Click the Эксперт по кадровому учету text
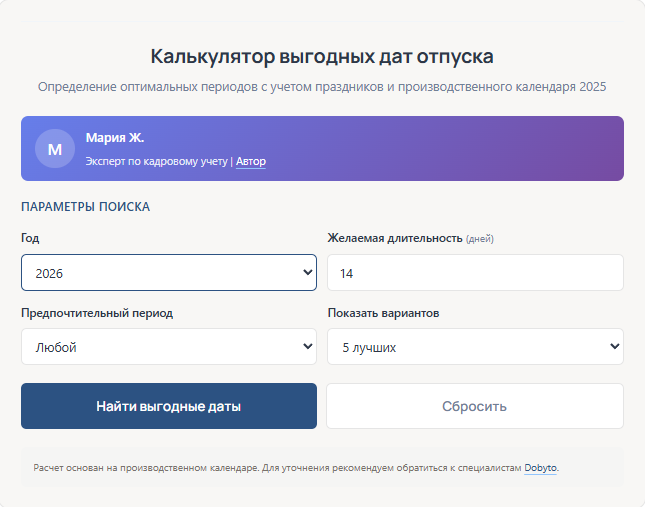 157,161
